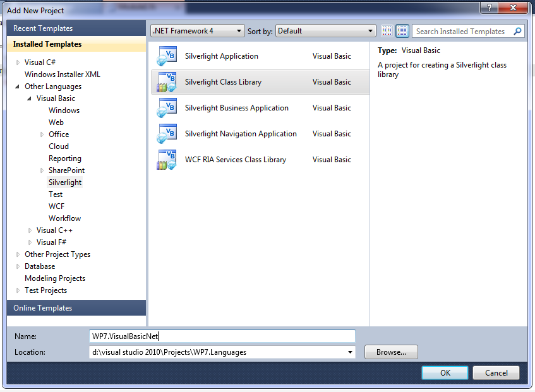Click the WCF RIA Services Class Library icon
Image resolution: width=535 pixels, height=392 pixels.
click(167, 160)
